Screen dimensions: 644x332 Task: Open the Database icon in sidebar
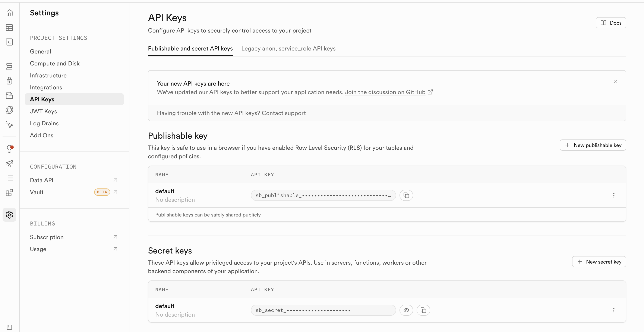click(x=9, y=66)
